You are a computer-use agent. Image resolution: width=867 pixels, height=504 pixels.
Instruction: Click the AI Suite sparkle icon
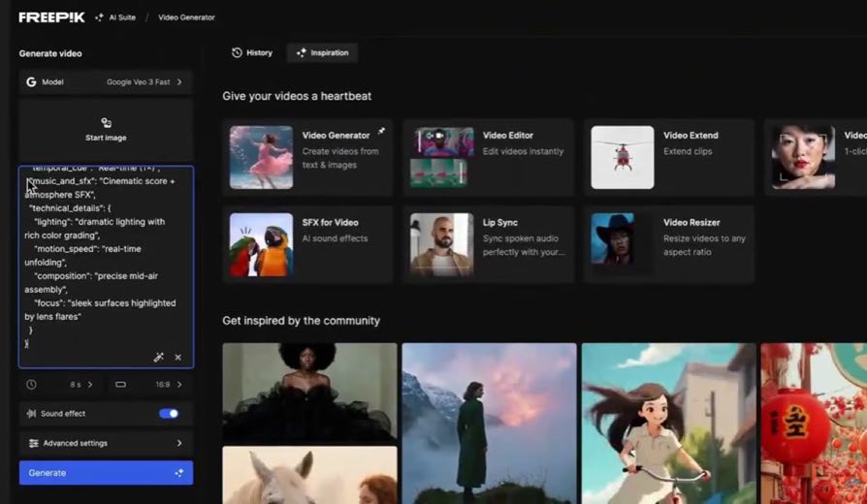pos(99,17)
